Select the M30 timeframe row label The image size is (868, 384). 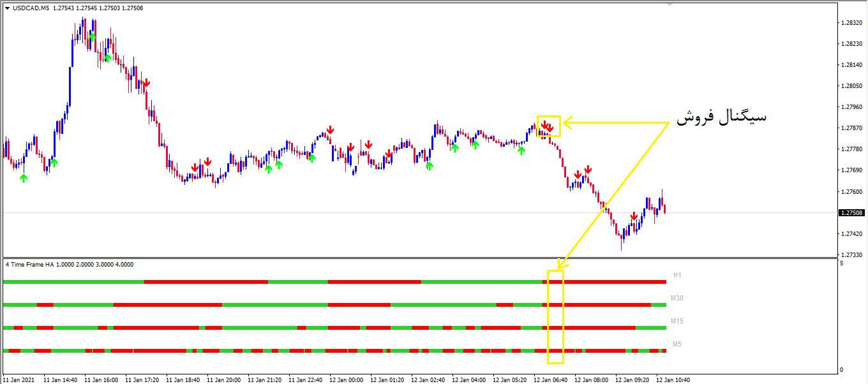click(677, 298)
